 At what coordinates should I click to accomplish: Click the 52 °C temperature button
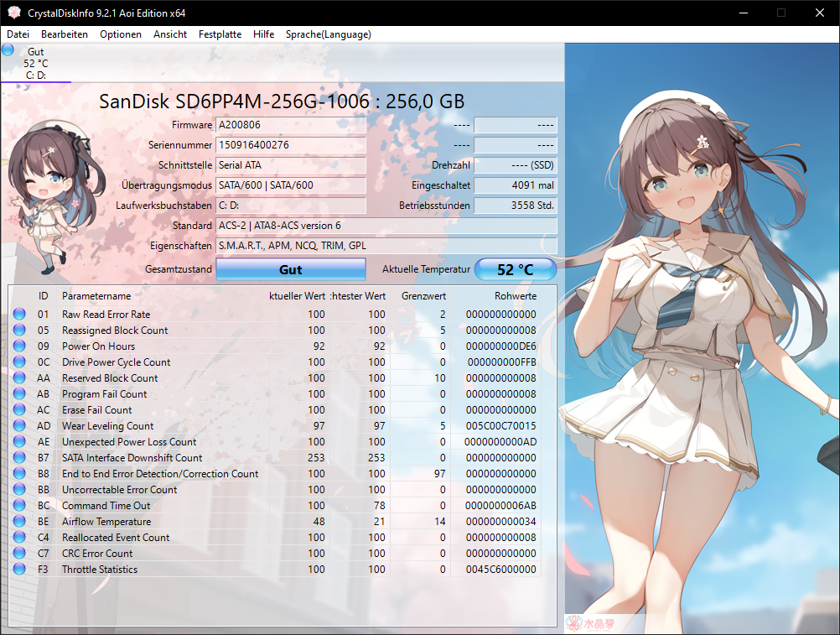tap(516, 269)
